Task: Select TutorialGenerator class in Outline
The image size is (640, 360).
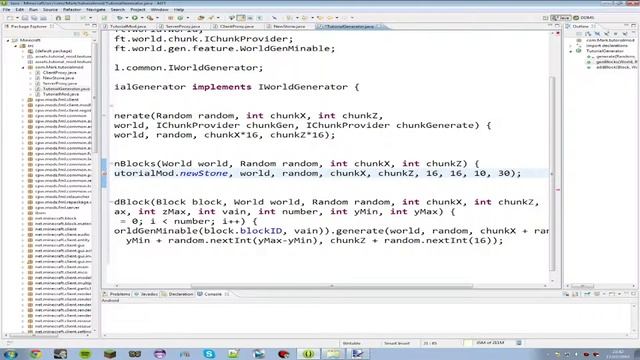Action: pyautogui.click(x=605, y=51)
